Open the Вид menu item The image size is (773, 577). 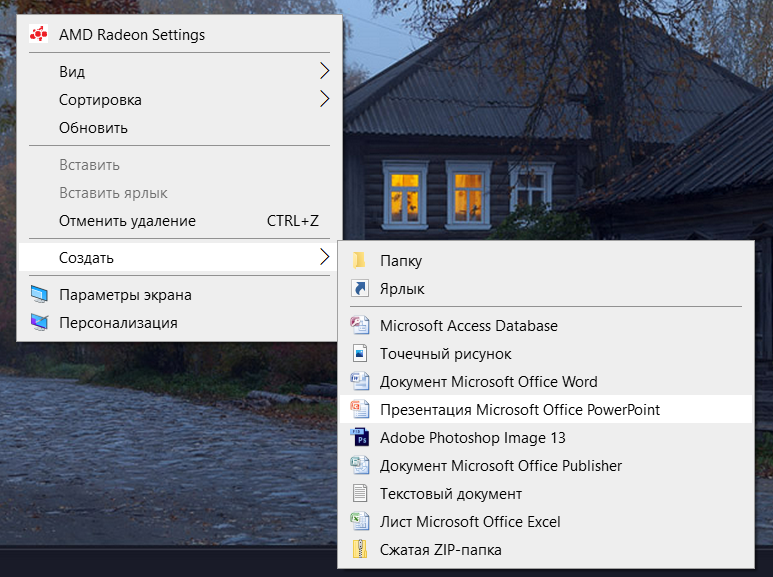coord(179,72)
